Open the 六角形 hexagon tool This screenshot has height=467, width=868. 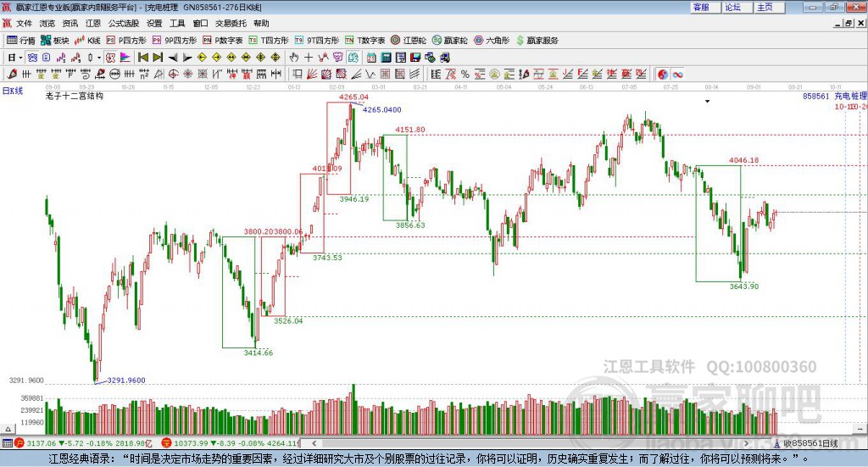(492, 41)
